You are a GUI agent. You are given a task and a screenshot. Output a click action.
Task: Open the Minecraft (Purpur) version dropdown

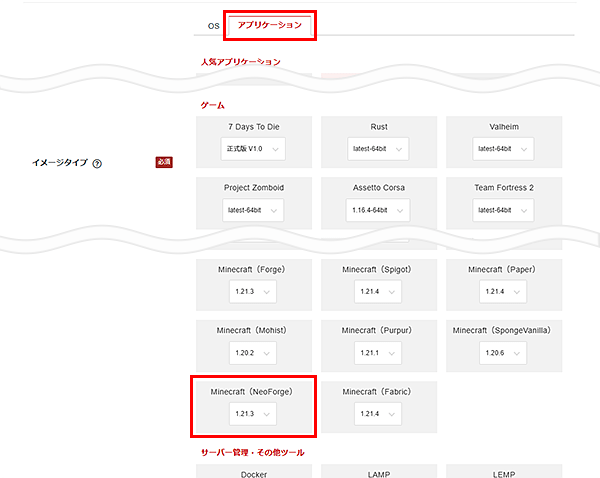point(377,352)
